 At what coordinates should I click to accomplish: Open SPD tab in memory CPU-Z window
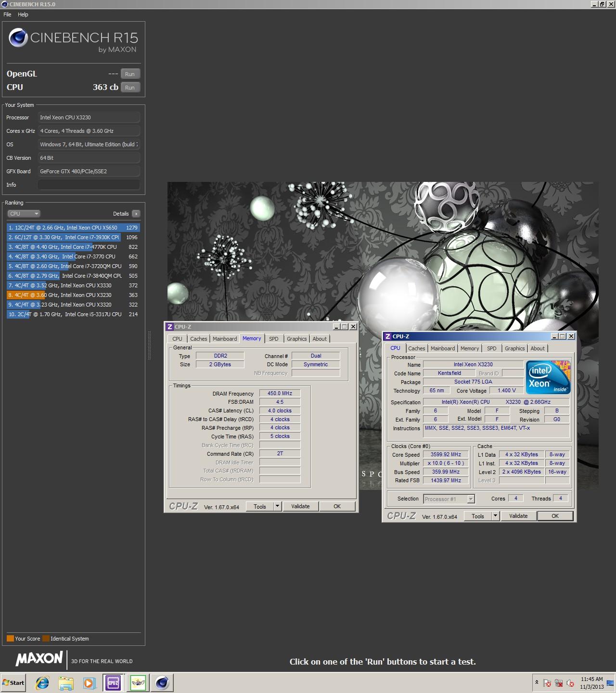[274, 339]
